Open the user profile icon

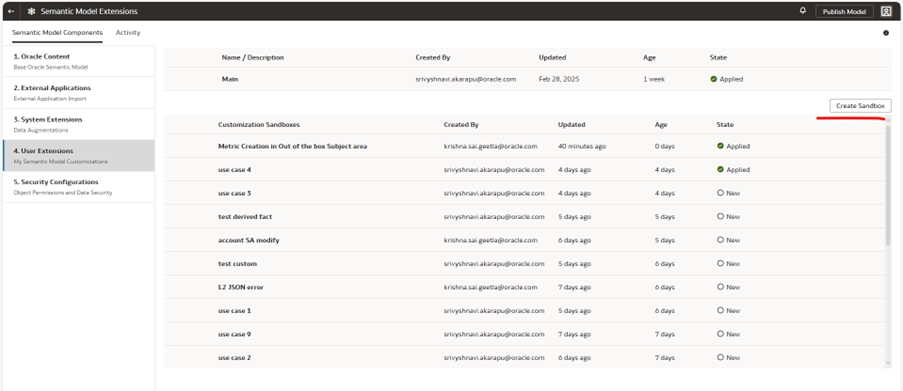click(886, 12)
